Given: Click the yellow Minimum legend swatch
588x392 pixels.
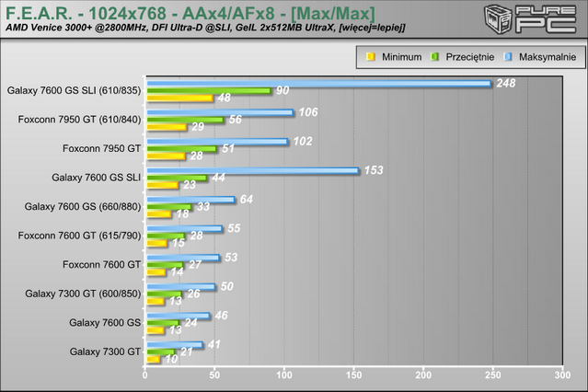Looking at the screenshot, I should (x=371, y=57).
